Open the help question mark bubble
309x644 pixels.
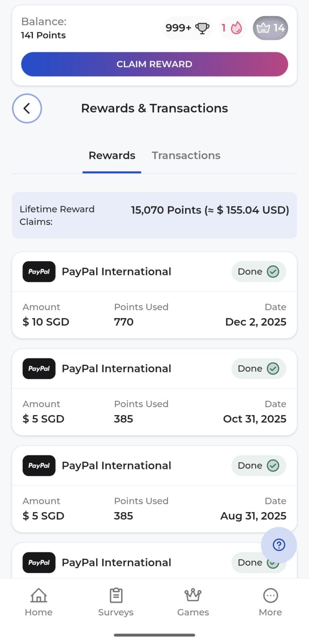pos(279,545)
